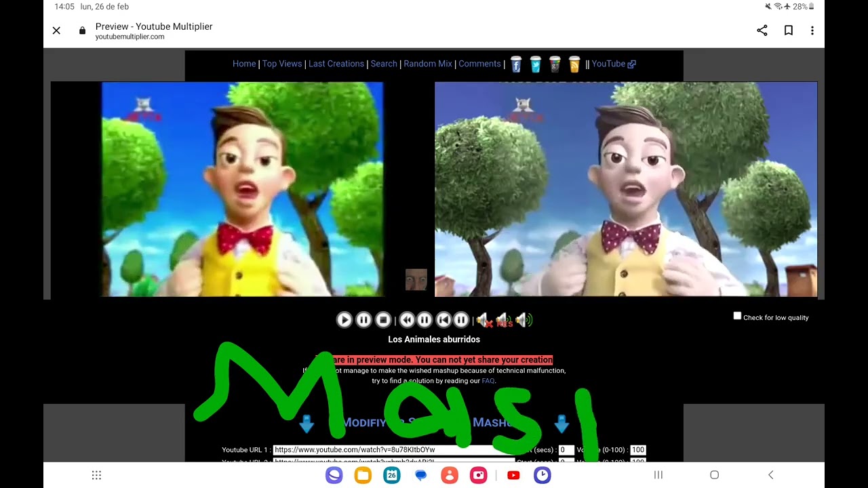Click URL 1 volume field showing 100

637,449
